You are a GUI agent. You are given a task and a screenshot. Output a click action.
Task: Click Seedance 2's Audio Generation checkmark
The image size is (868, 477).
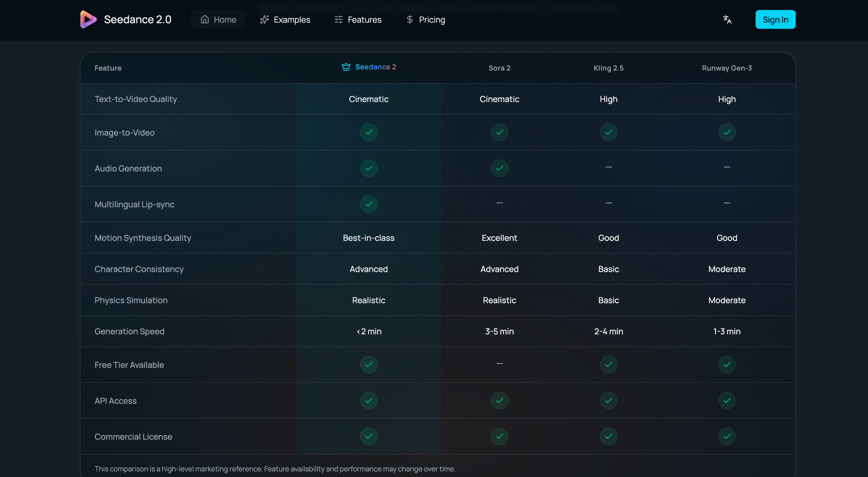click(369, 168)
